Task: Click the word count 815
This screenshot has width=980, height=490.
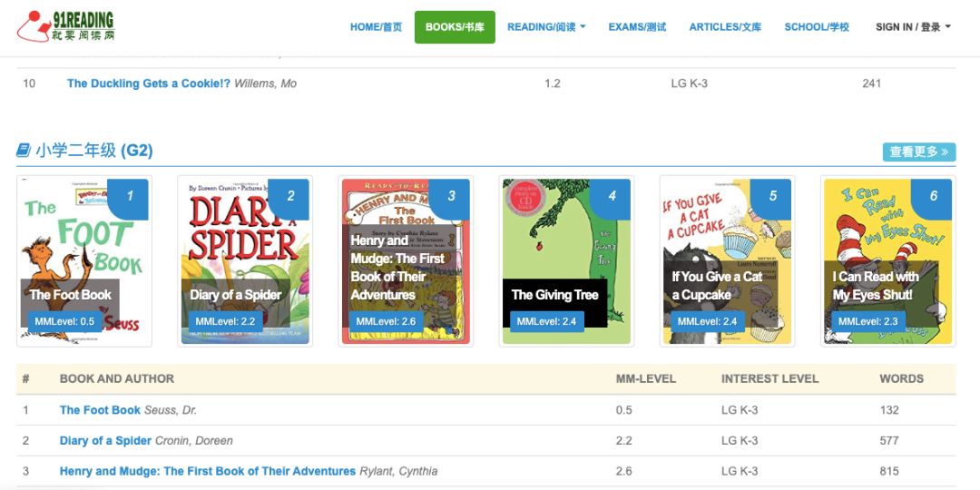Action: [x=889, y=471]
